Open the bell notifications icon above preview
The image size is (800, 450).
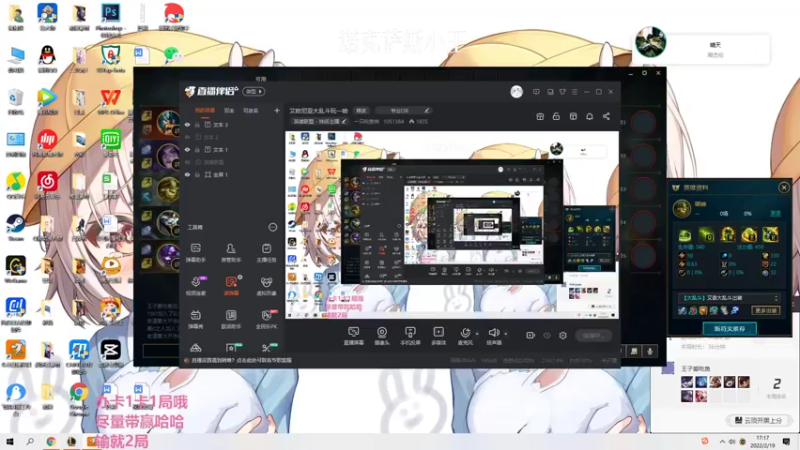589,116
